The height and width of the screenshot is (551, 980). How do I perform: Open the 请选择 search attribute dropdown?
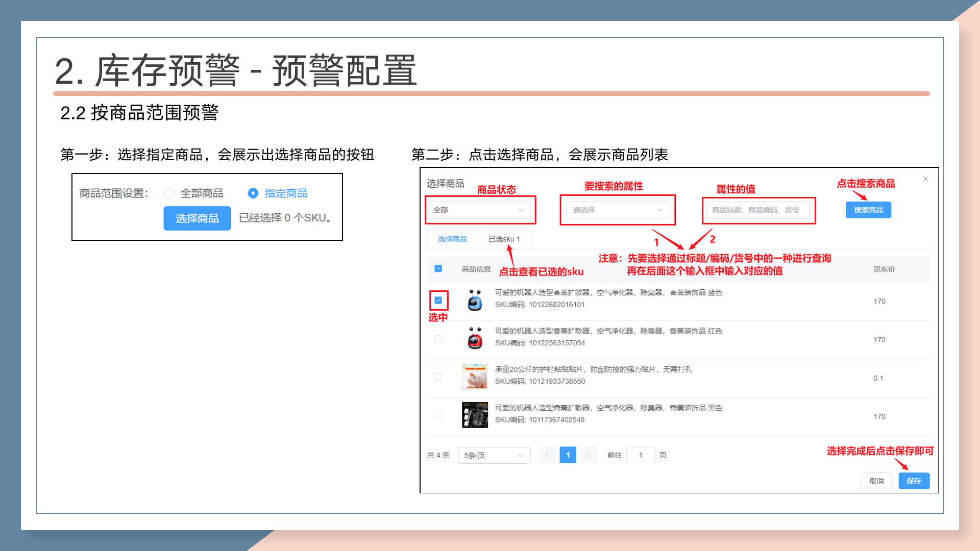[618, 210]
